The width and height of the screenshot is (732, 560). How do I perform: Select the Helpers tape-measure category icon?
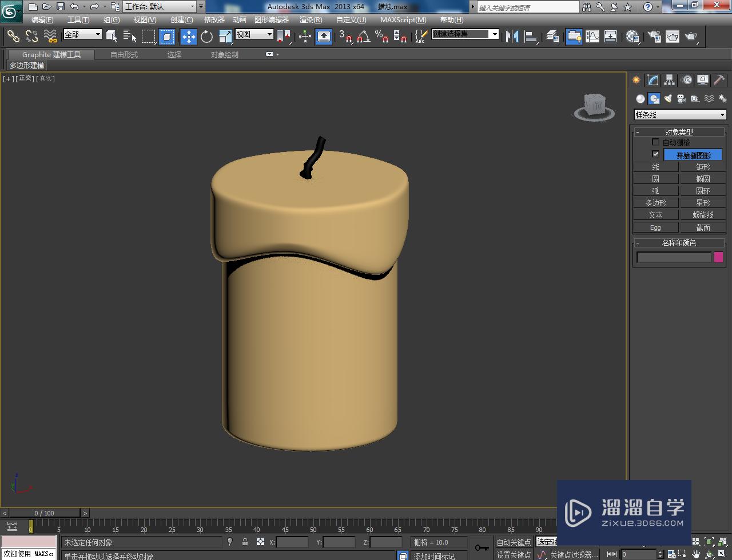(695, 99)
